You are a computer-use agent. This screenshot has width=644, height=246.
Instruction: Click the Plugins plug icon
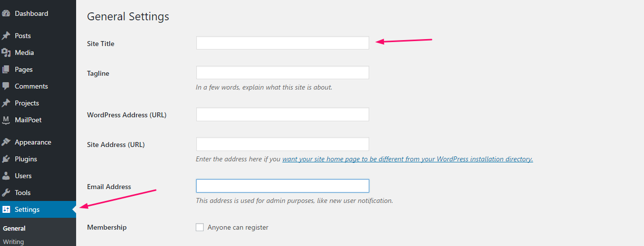pos(6,159)
